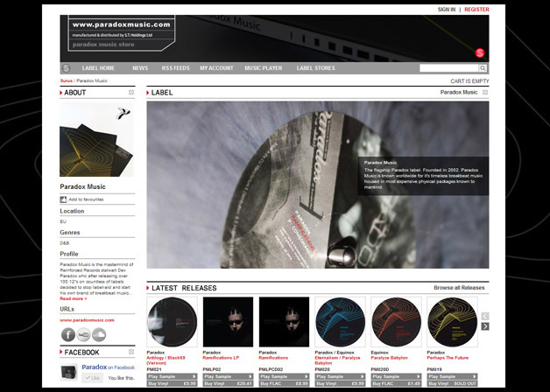Buy FLAC for PM020D at £1.49

(x=396, y=383)
